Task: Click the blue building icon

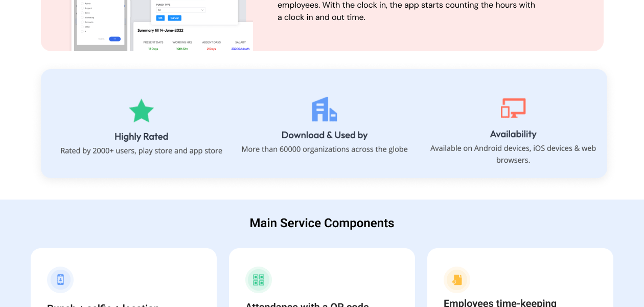Action: 325,109
